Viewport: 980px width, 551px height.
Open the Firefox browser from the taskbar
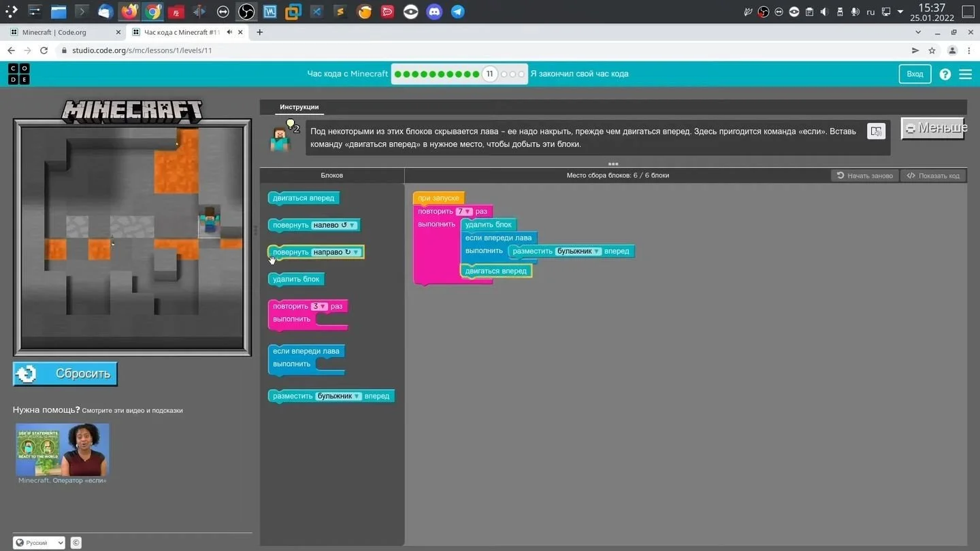(x=129, y=12)
